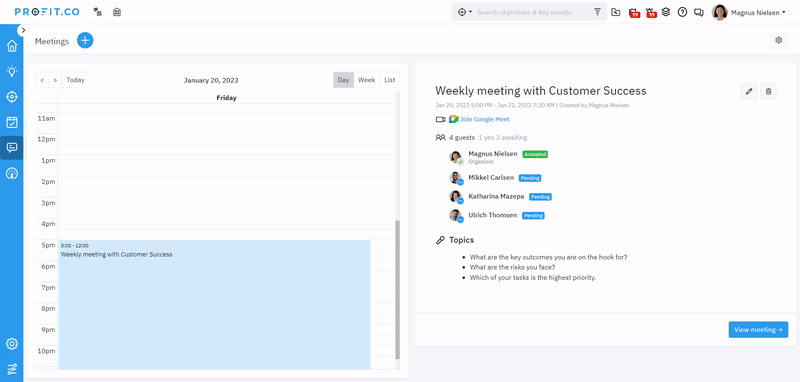Viewport: 800px width, 382px height.
Task: Click Mikkel Carlsen guest name
Action: 491,177
